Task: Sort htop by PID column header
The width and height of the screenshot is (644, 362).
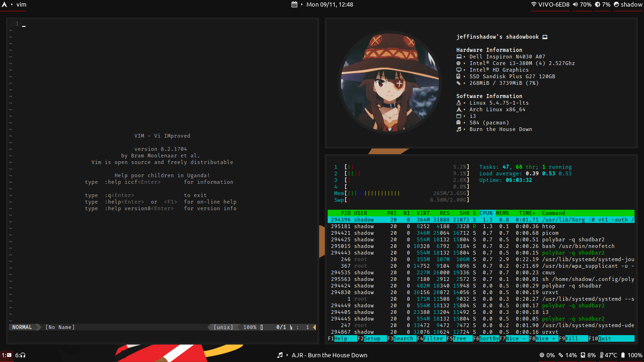Action: click(x=346, y=213)
